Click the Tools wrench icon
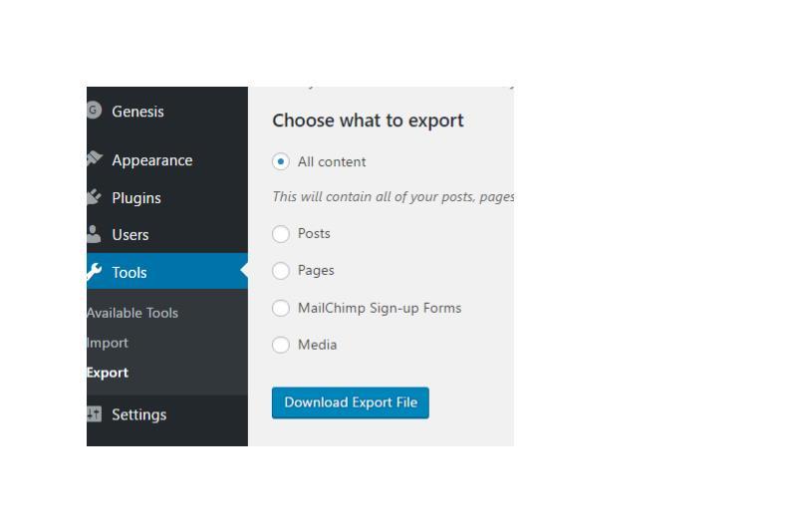Screen dimensions: 790x532 tap(95, 272)
